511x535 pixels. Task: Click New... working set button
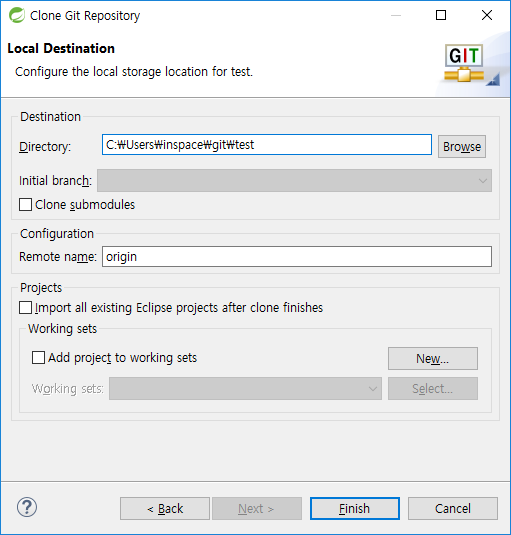coord(433,358)
